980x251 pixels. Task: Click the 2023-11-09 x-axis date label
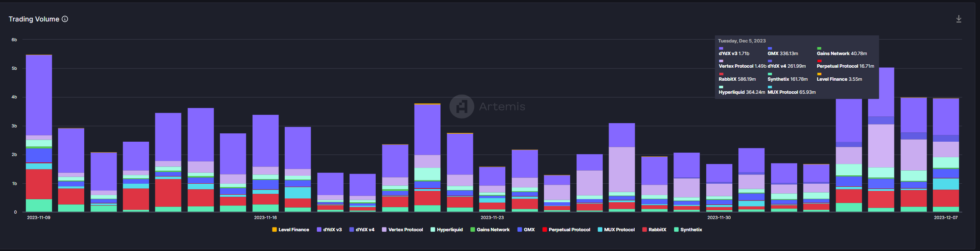(x=39, y=217)
